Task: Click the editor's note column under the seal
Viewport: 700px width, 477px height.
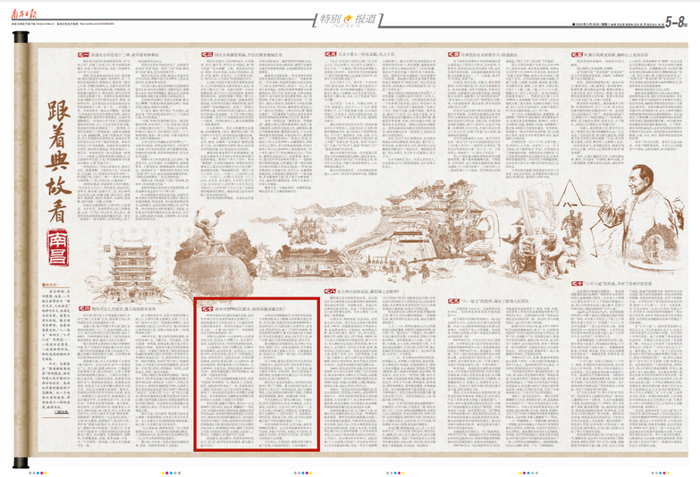Action: pyautogui.click(x=56, y=351)
